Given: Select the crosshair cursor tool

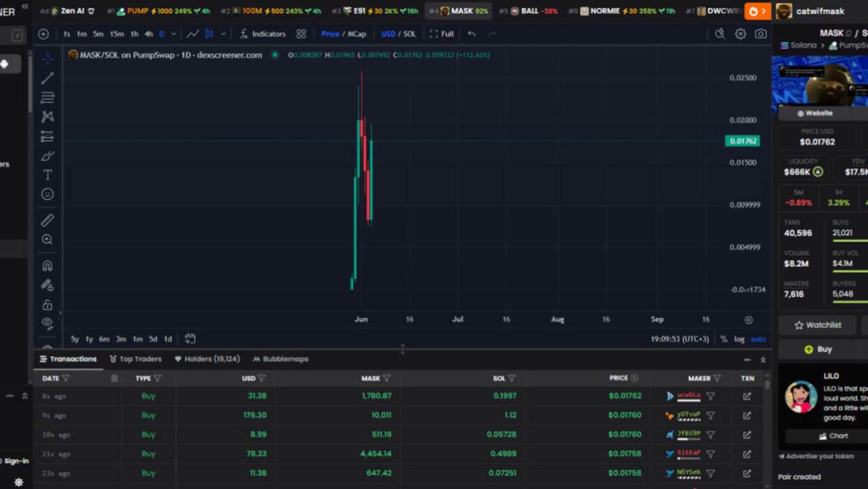Looking at the screenshot, I should [47, 59].
